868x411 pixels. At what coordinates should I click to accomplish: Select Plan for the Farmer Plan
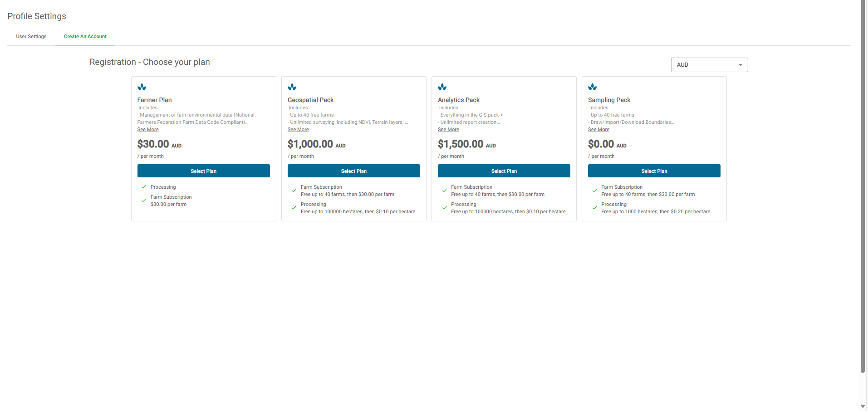[x=204, y=171]
